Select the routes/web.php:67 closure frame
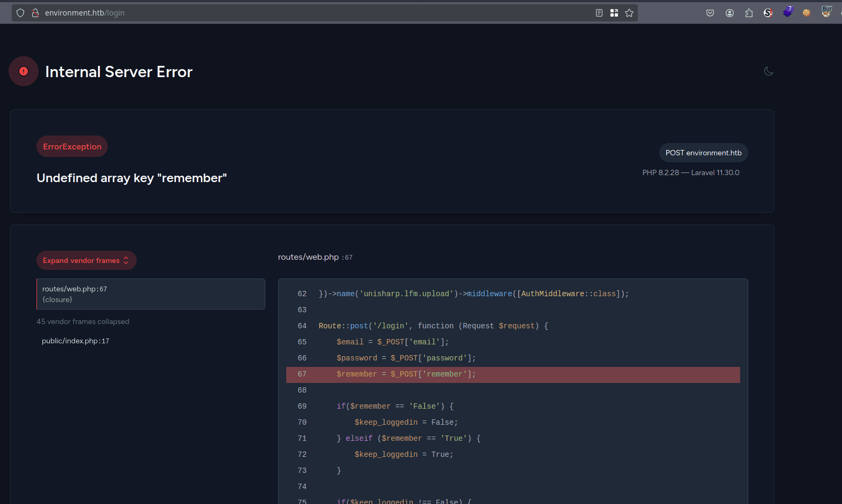This screenshot has height=504, width=842. tap(151, 294)
